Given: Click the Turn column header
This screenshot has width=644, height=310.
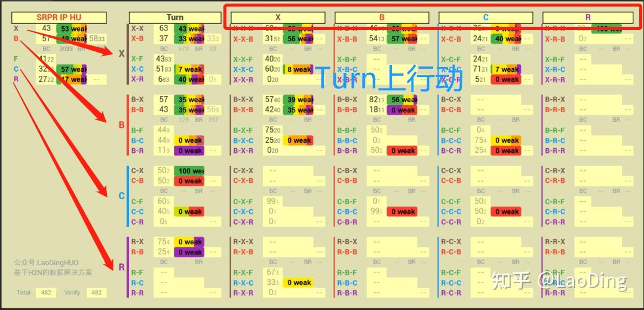Looking at the screenshot, I should [x=175, y=18].
